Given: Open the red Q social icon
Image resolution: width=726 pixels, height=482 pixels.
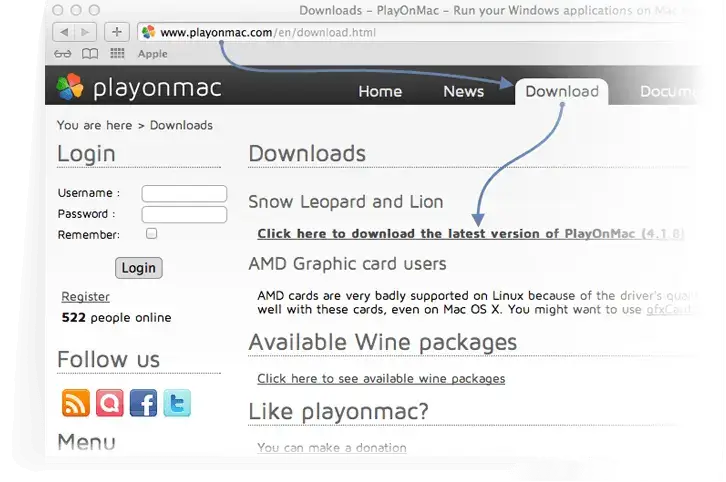Looking at the screenshot, I should (110, 403).
